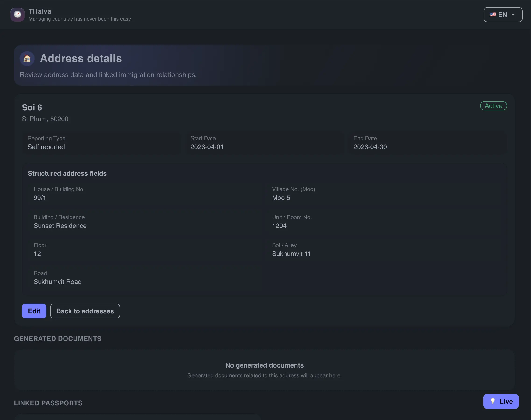531x420 pixels.
Task: Click the US flag in the language selector
Action: pos(492,14)
